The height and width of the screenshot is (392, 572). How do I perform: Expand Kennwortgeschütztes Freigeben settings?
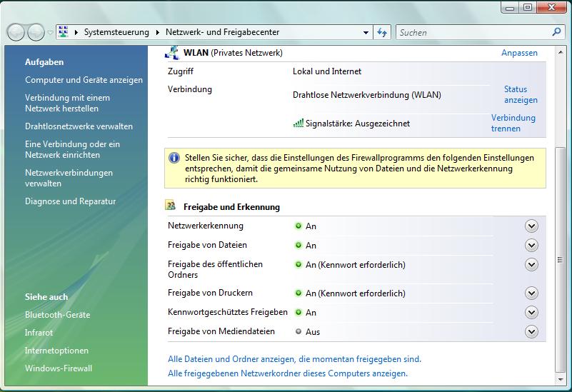(x=531, y=313)
